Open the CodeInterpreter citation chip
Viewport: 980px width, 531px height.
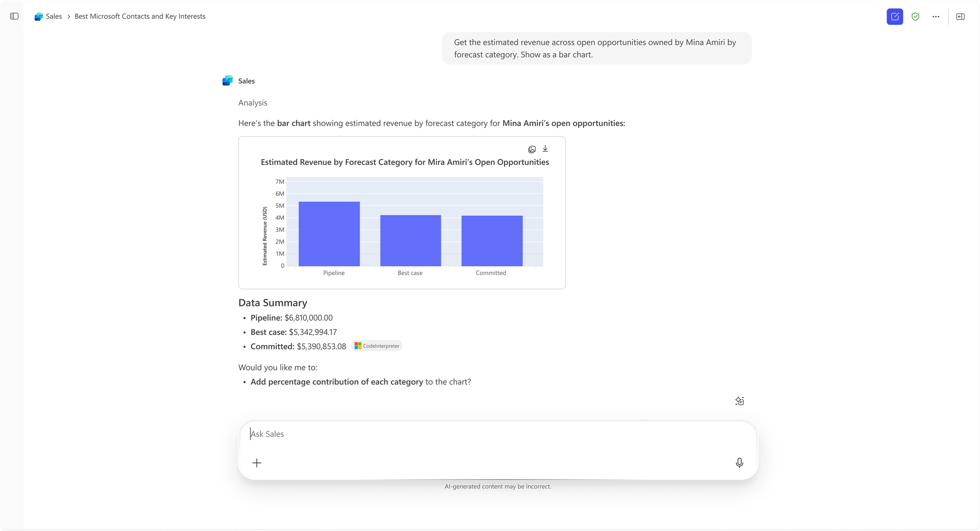point(377,346)
